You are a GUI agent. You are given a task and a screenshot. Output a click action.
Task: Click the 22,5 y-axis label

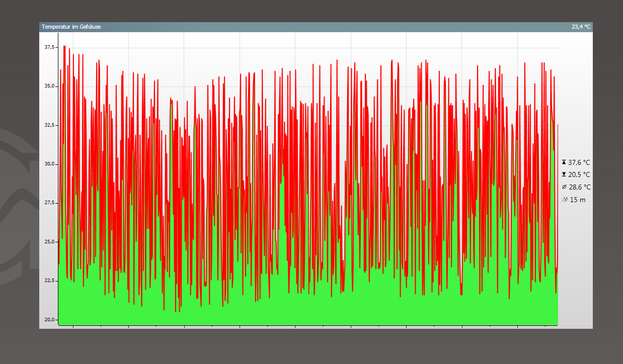coord(49,281)
